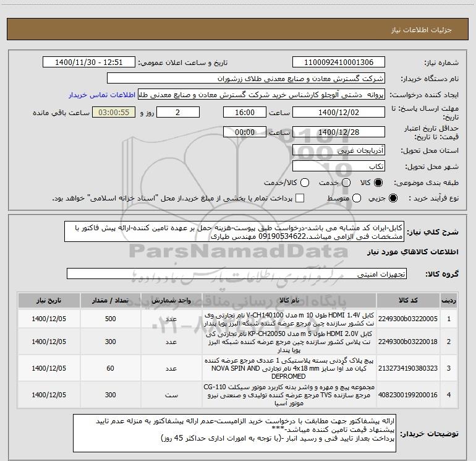Screen dimensions: 476x461
Task: Click the delivery province field آذربایجان غربی
Action: click(339, 150)
